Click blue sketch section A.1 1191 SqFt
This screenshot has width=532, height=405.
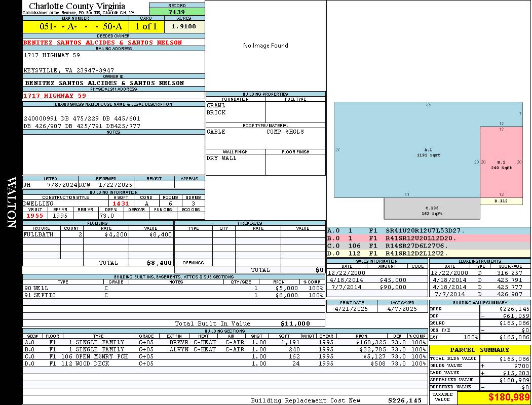[x=428, y=152]
